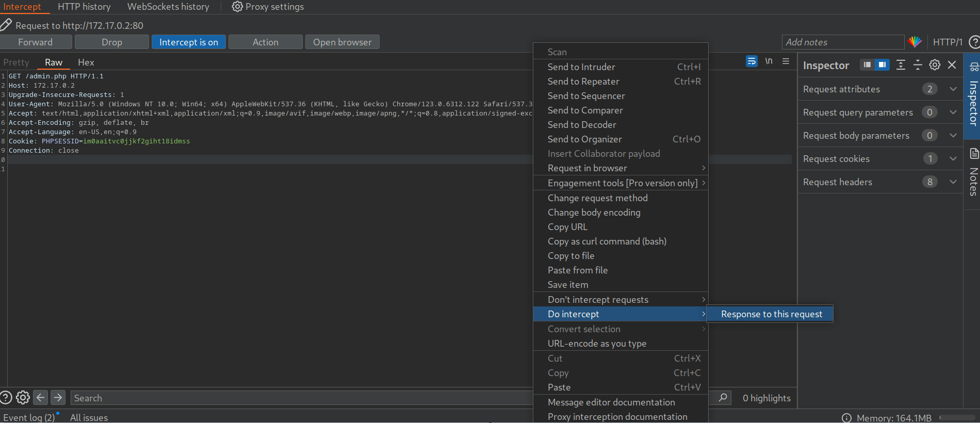980x423 pixels.
Task: Click the Inspector collapse all sections icon
Action: 918,65
